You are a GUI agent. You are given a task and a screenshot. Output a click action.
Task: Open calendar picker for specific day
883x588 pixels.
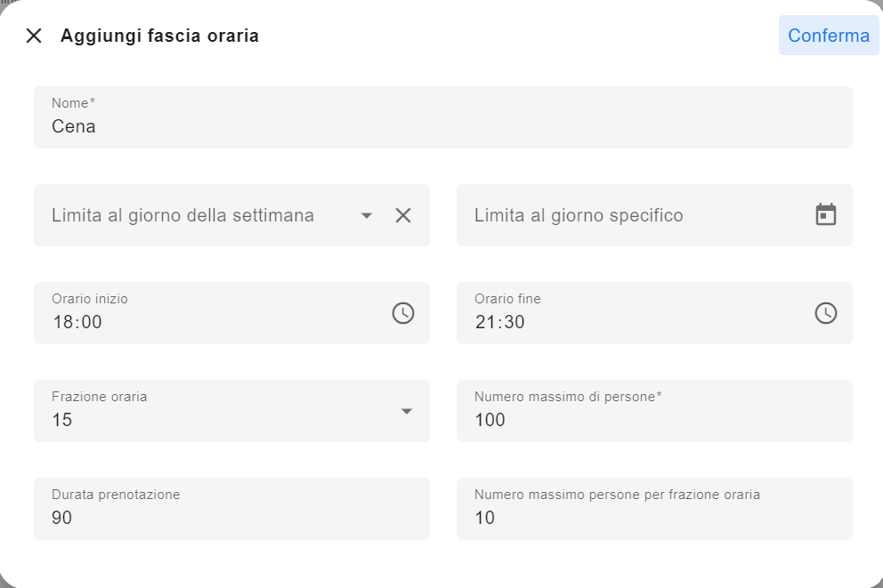point(825,215)
